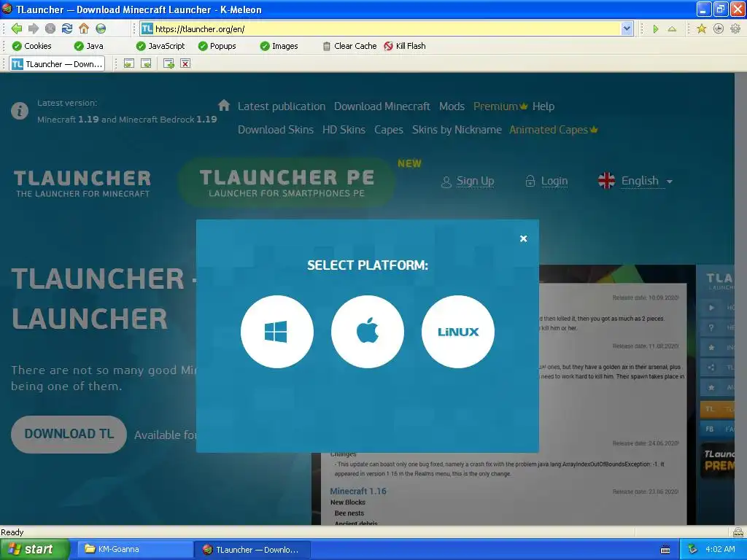Click the Stop loading button
The height and width of the screenshot is (560, 747).
click(50, 28)
